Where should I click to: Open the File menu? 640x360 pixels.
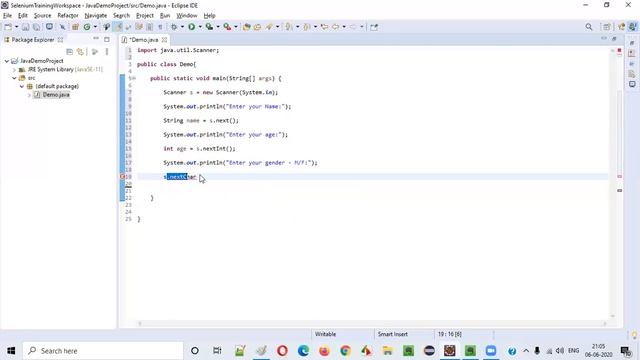click(x=7, y=16)
